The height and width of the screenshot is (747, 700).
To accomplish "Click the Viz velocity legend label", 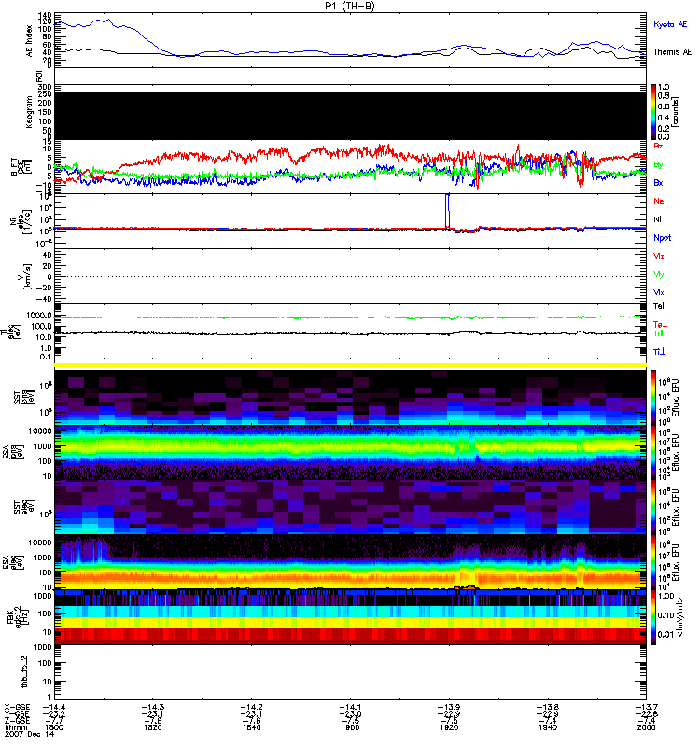I will [659, 255].
